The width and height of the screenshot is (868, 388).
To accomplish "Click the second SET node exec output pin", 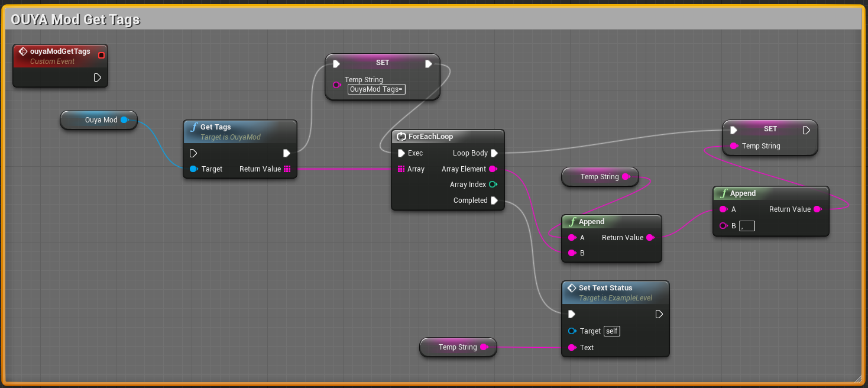I will [806, 130].
